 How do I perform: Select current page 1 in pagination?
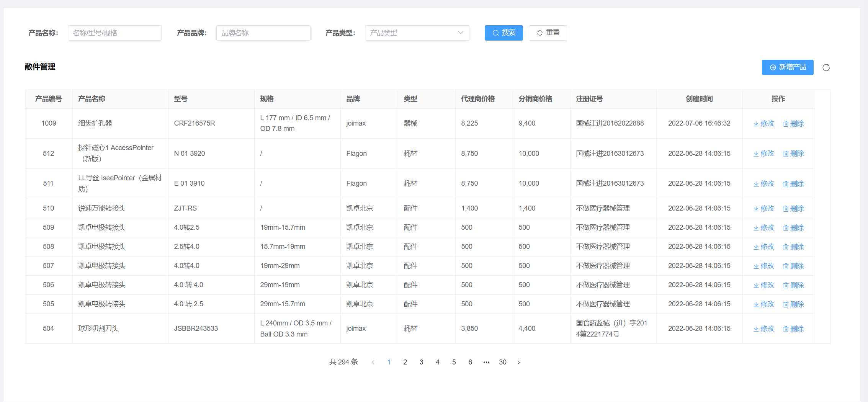pyautogui.click(x=389, y=362)
